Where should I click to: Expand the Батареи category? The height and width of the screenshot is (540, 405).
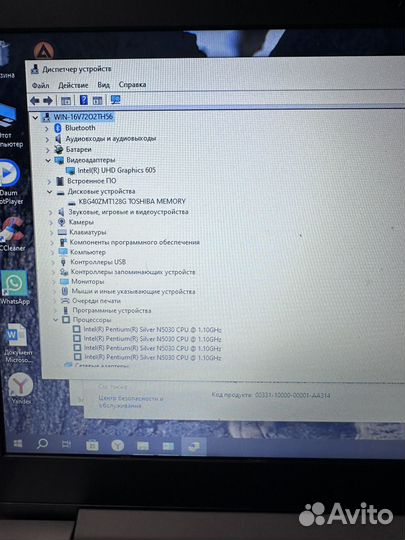tap(48, 150)
